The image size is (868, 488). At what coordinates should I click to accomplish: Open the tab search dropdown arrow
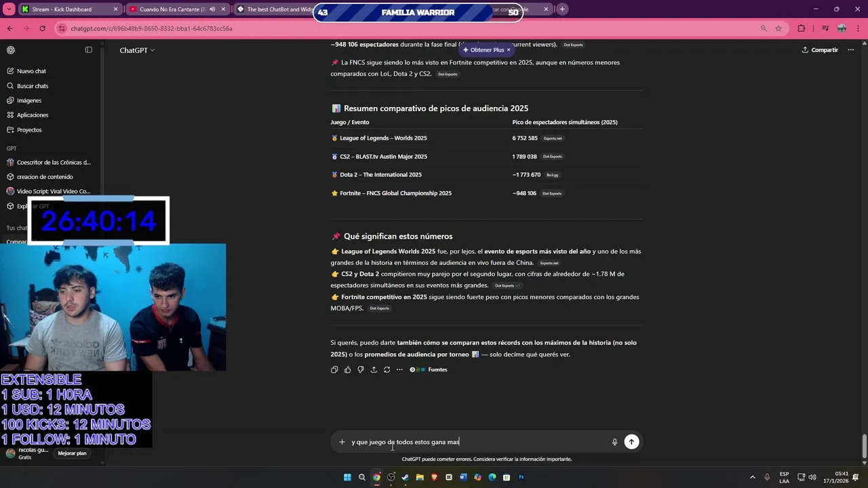click(x=9, y=9)
